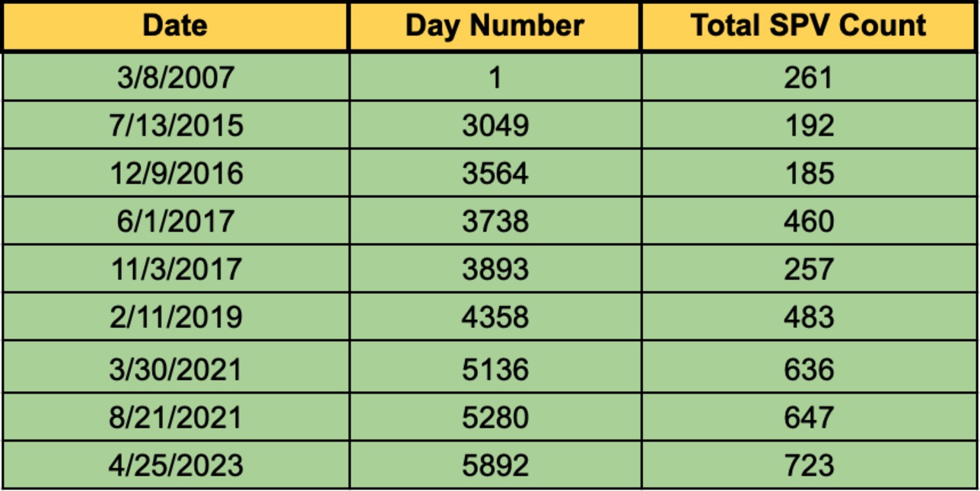Screen dimensions: 980x491
Task: Click the Day Number column header
Action: [x=495, y=26]
